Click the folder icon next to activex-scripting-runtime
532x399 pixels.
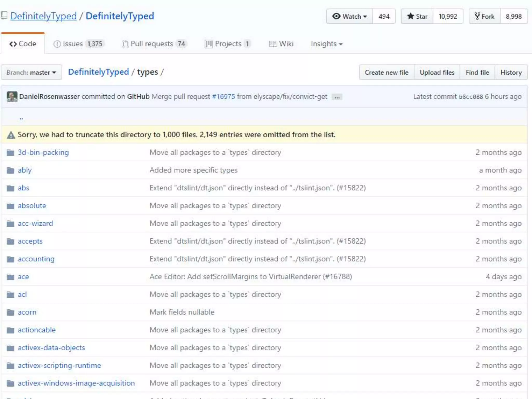pyautogui.click(x=10, y=366)
